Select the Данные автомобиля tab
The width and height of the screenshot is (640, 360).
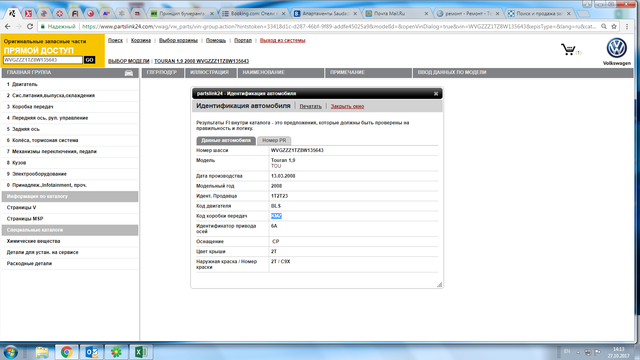(x=226, y=140)
